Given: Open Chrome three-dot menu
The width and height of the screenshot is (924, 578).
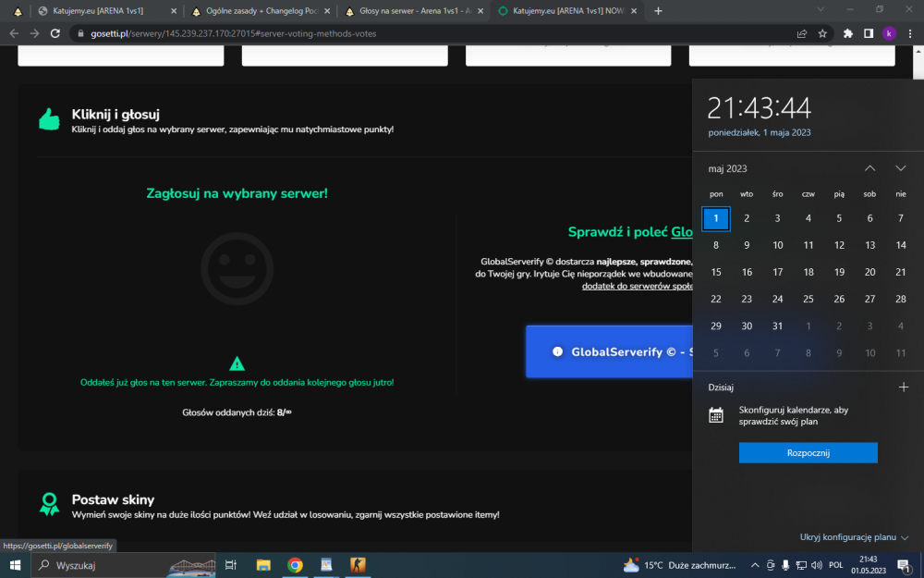Looking at the screenshot, I should click(910, 33).
